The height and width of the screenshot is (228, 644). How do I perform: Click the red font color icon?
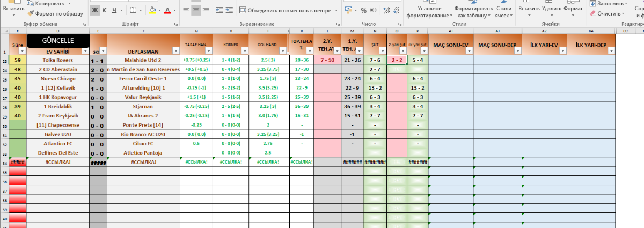click(167, 10)
